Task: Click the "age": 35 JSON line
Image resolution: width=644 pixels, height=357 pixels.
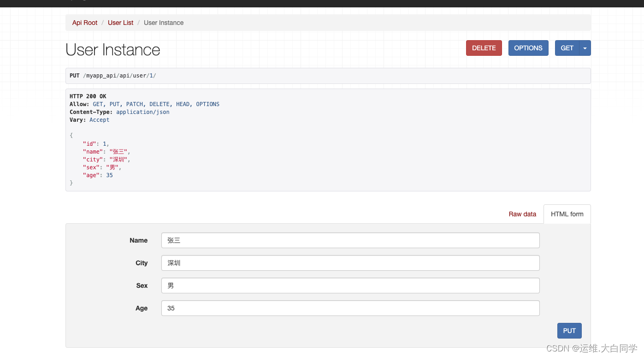Action: click(x=98, y=175)
